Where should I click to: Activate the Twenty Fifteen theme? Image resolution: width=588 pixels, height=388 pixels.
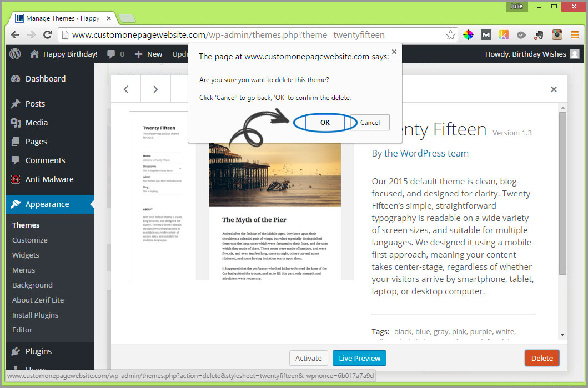pos(309,358)
